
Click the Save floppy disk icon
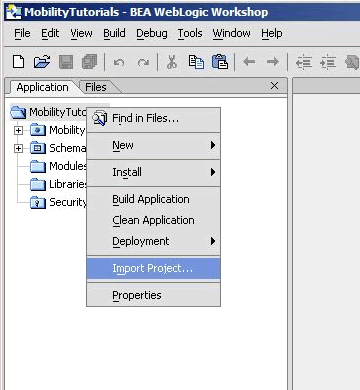click(66, 62)
